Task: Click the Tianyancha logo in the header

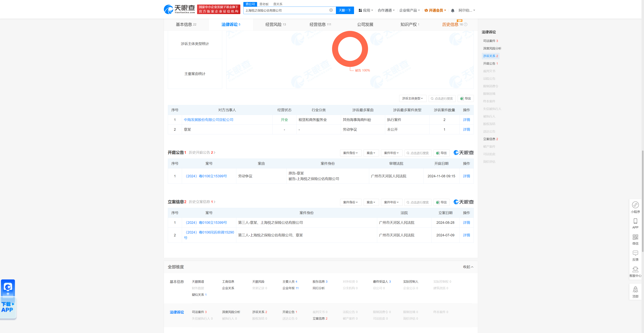Action: click(179, 10)
